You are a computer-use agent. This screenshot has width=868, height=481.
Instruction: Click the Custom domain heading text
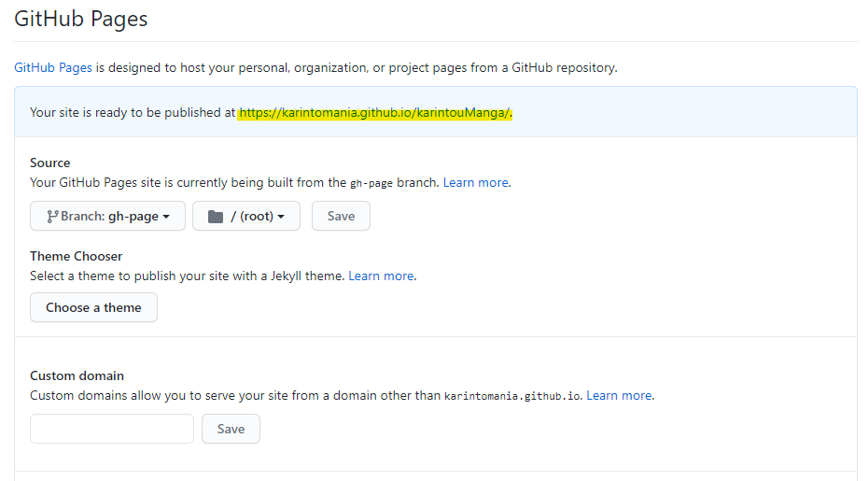77,375
